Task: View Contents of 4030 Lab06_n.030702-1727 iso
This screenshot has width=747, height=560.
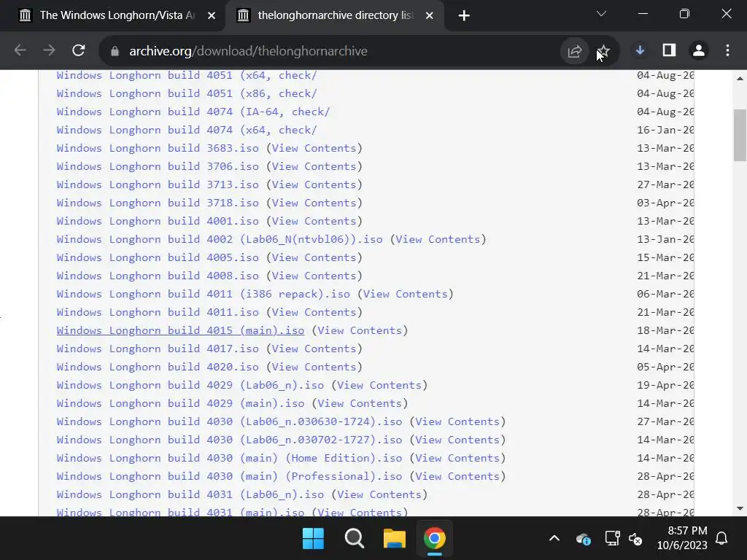Action: pos(457,440)
